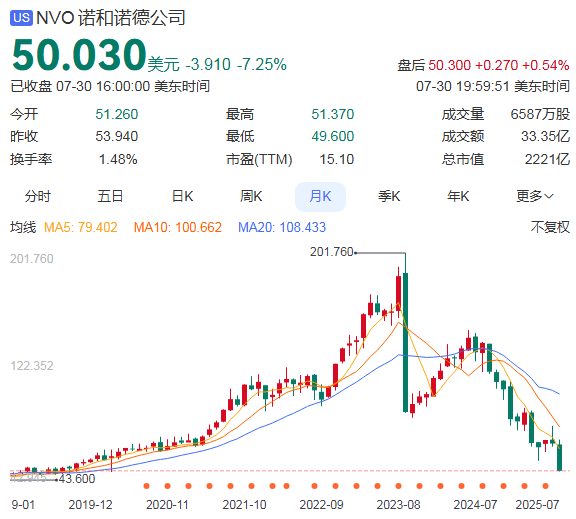The height and width of the screenshot is (519, 576).
Task: Click the MA10: 100.662 indicator label
Action: point(178,227)
